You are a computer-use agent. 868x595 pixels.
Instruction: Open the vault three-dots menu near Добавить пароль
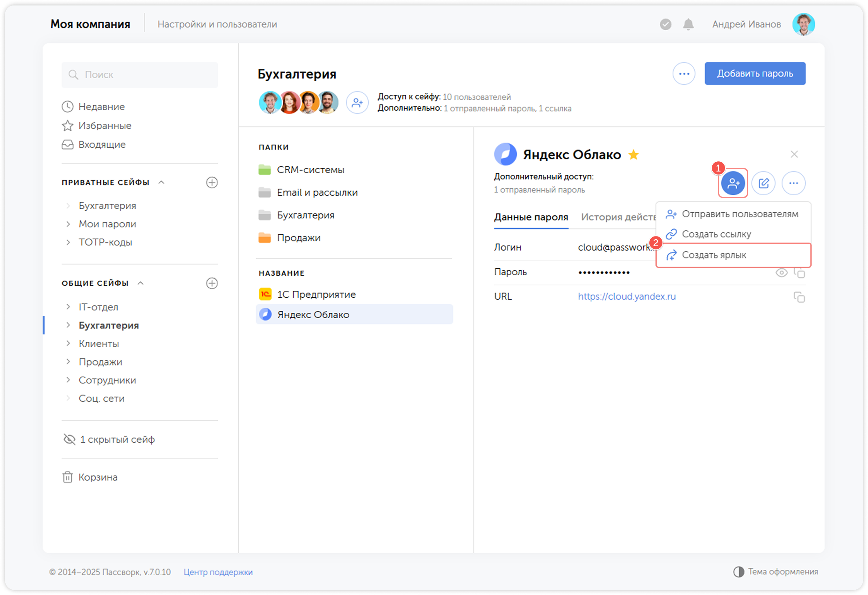click(684, 74)
